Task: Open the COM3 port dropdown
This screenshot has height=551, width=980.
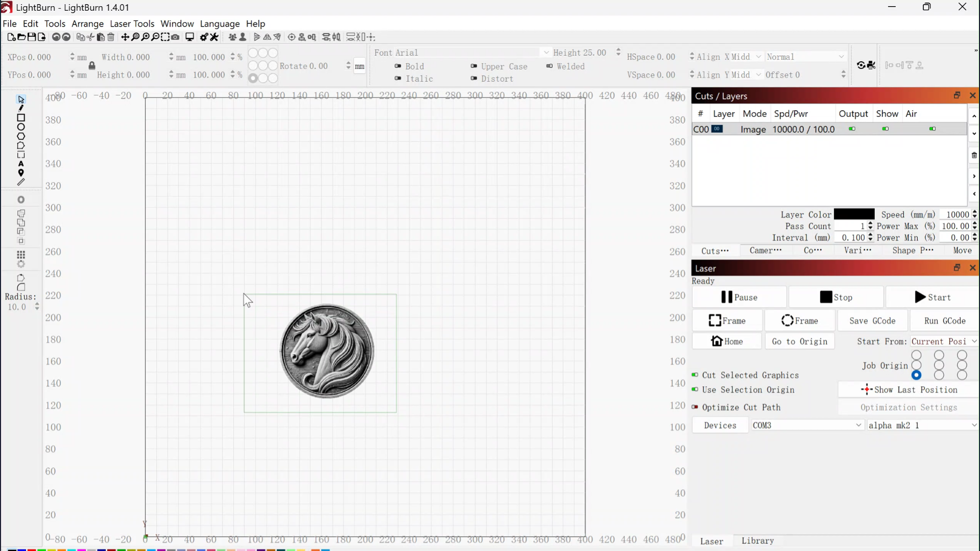Action: pyautogui.click(x=807, y=425)
